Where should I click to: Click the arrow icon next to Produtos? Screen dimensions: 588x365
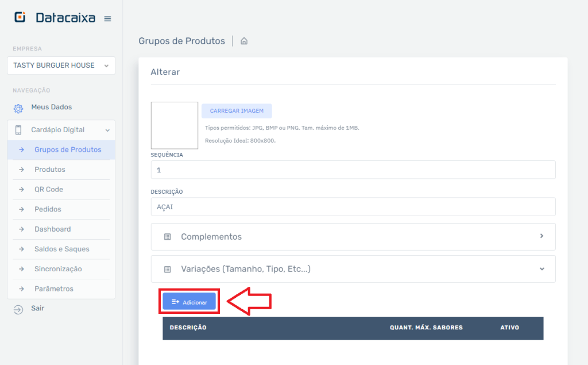pyautogui.click(x=21, y=169)
